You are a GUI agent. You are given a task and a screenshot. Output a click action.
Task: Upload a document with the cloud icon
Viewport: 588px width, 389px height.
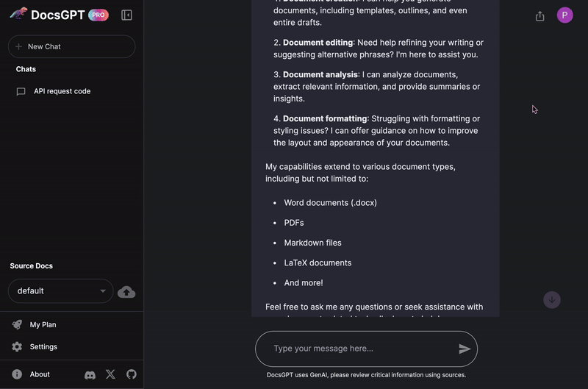(126, 291)
